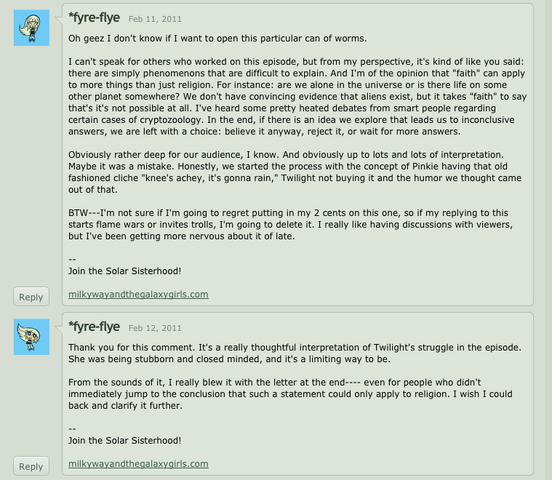Reply to the Feb 11 comment
552x480 pixels.
[x=31, y=297]
